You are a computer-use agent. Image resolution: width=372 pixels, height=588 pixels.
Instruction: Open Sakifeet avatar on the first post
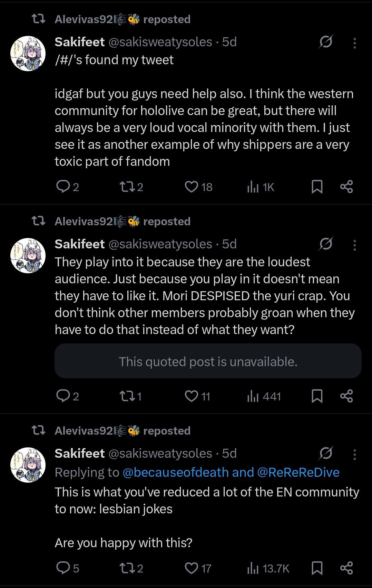pyautogui.click(x=28, y=54)
